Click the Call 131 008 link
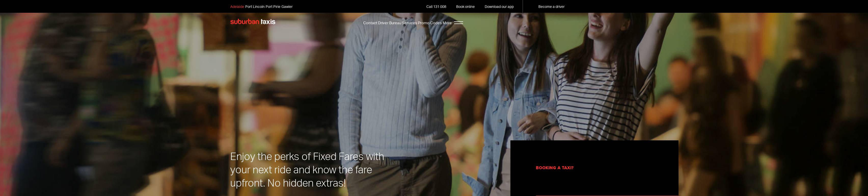 pyautogui.click(x=436, y=7)
